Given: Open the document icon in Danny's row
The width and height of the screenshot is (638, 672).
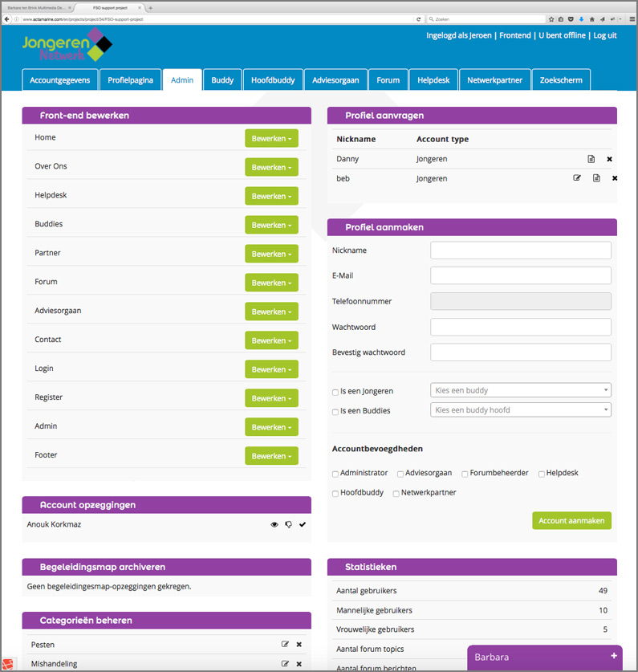Looking at the screenshot, I should 591,159.
